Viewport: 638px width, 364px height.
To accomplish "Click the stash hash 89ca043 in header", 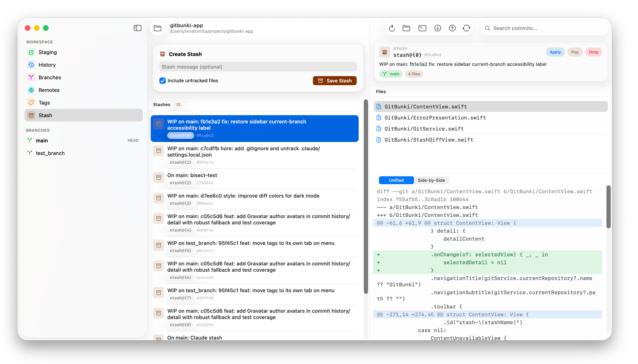I will pos(433,55).
